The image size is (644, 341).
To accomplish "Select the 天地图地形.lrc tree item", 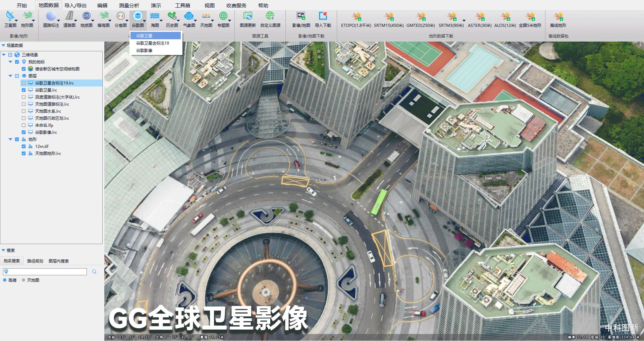I will [48, 153].
